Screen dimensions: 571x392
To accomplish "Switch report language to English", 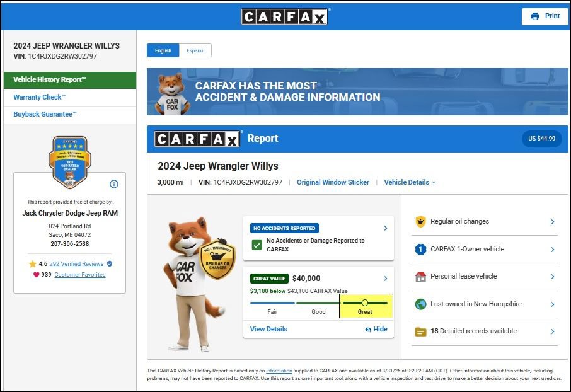I will (x=163, y=50).
